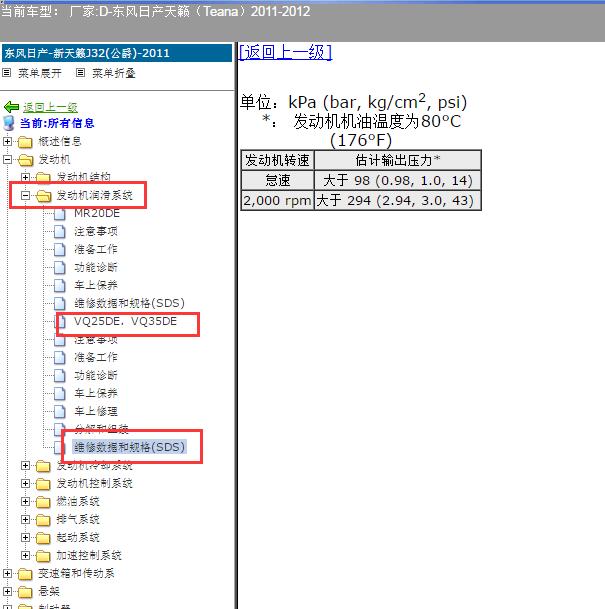Click the folder icon of 加速控制系统
Screen dimensions: 605x609
43,556
